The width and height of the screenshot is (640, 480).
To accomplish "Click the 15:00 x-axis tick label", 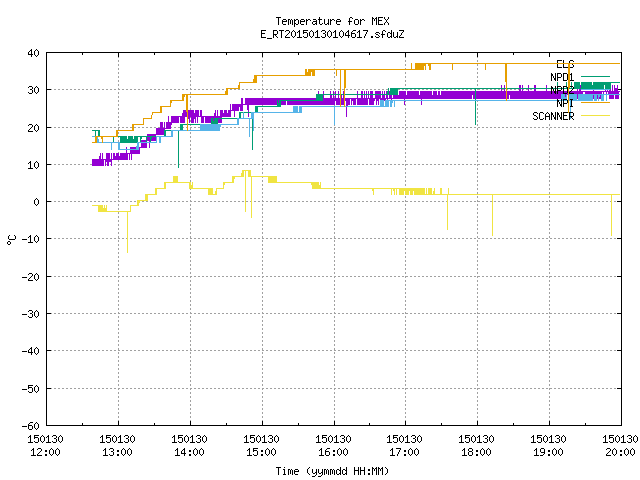I will 261,452.
